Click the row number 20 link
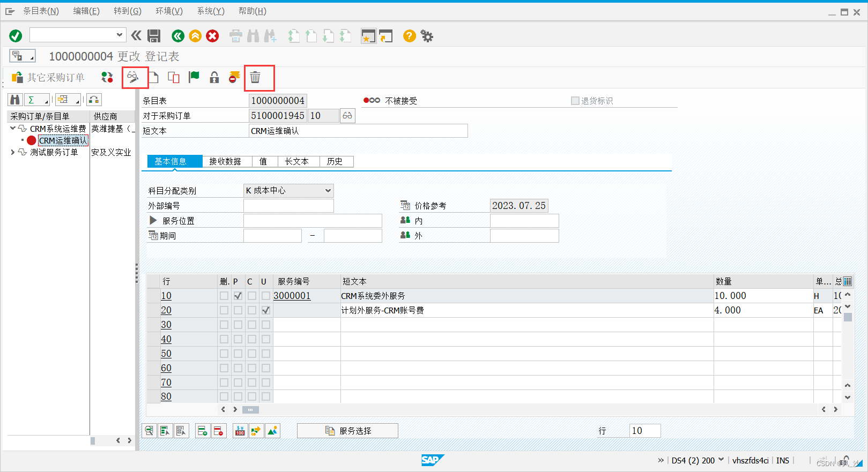The height and width of the screenshot is (472, 868). (x=166, y=310)
